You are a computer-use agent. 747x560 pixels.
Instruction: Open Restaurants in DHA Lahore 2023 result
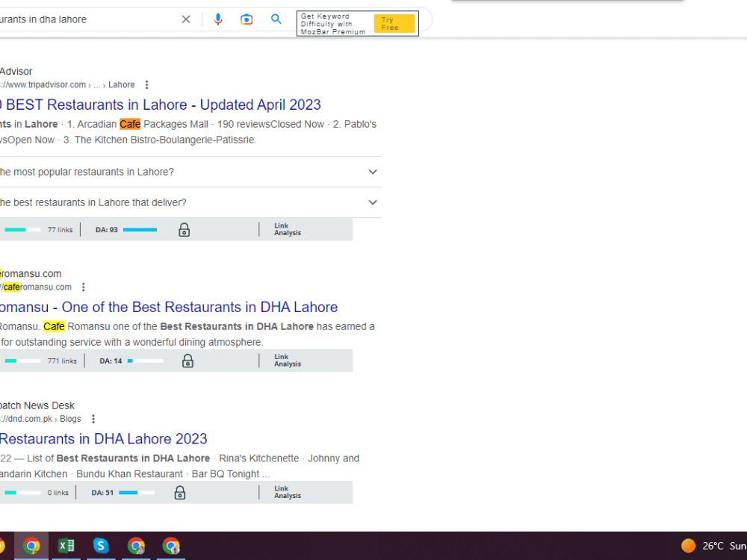pyautogui.click(x=103, y=439)
